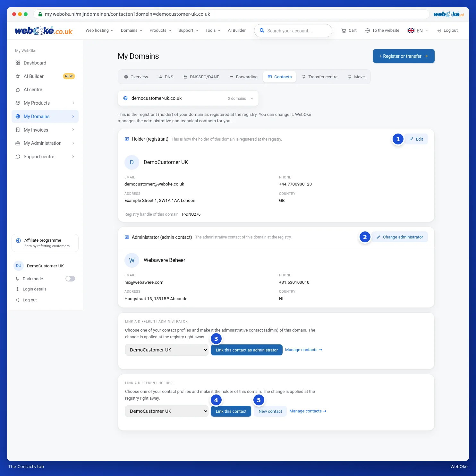Toggle the Dark mode switch
476x476 pixels.
click(70, 279)
